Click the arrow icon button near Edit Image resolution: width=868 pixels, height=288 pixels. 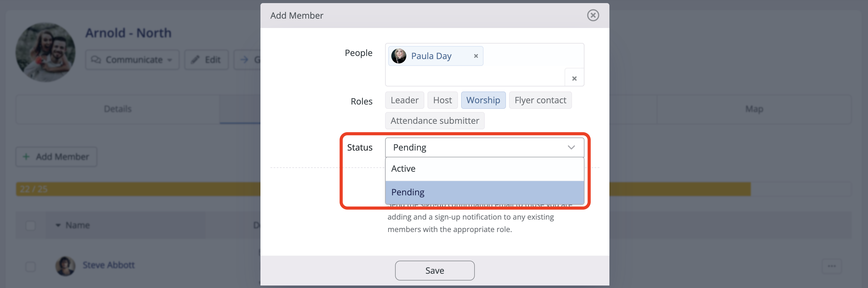coord(245,59)
